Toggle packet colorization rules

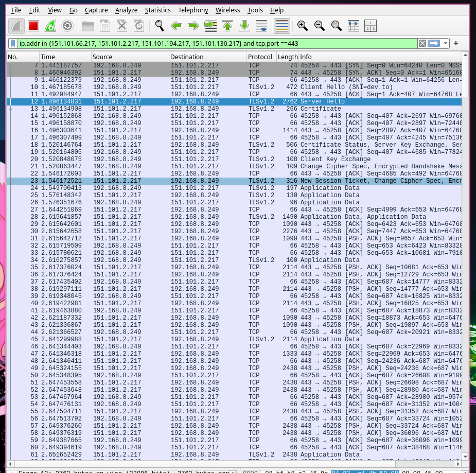(281, 26)
